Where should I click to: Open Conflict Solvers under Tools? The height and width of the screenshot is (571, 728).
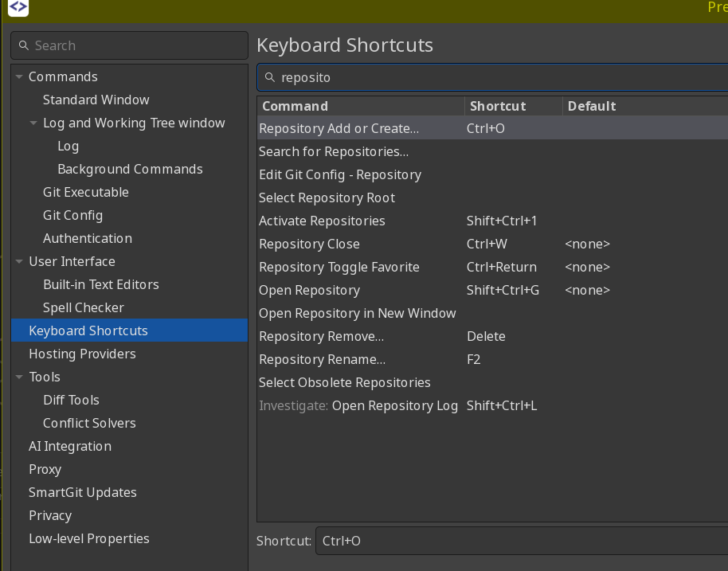(89, 423)
